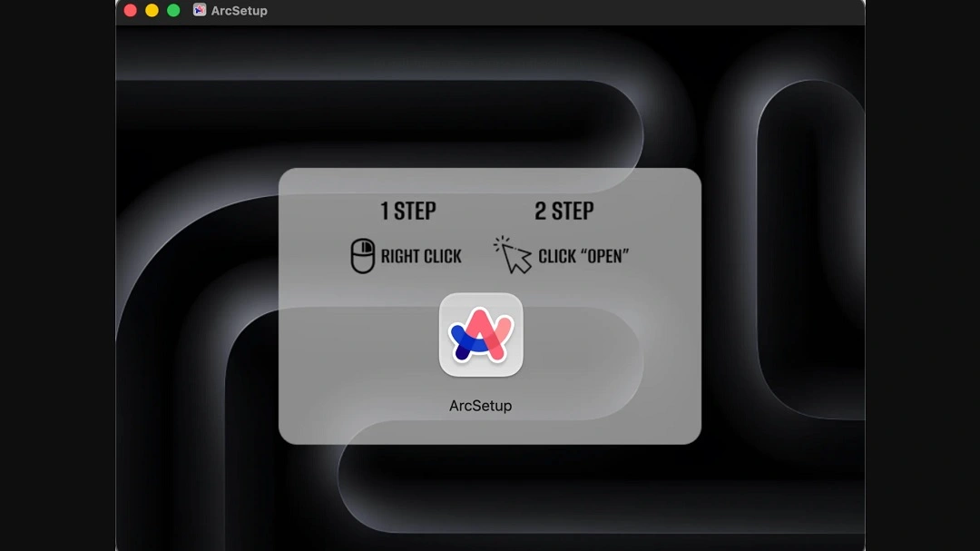The width and height of the screenshot is (980, 551).
Task: Zoom the ArcSetup window with green button
Action: pos(173,10)
